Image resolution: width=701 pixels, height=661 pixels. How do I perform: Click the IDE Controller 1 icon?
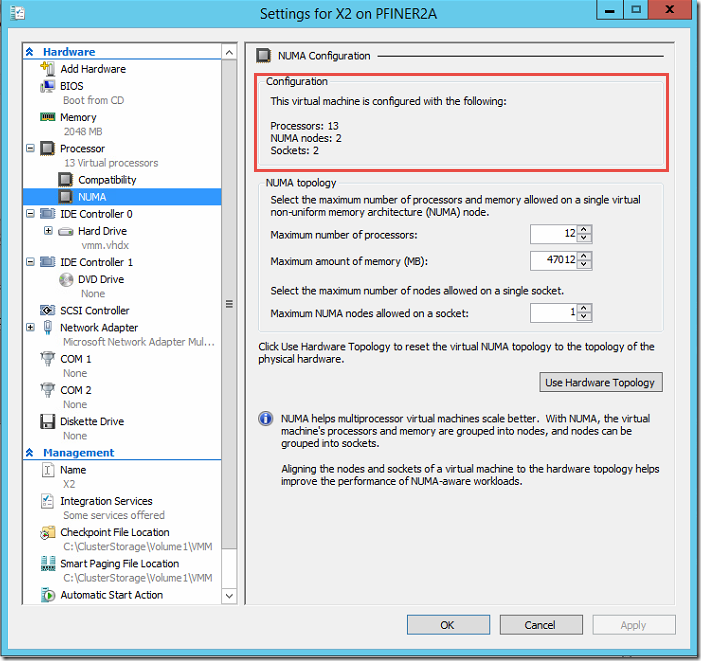coord(47,262)
